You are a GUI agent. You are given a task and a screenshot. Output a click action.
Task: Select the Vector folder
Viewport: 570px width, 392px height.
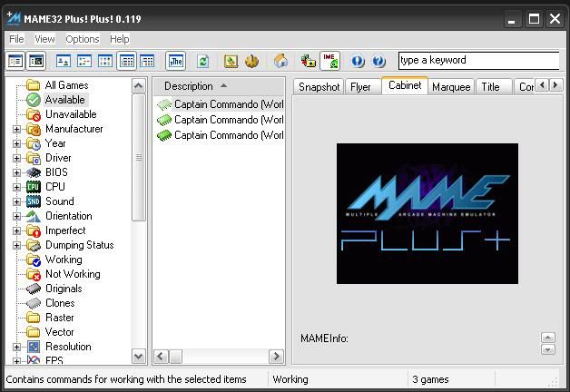(51, 332)
